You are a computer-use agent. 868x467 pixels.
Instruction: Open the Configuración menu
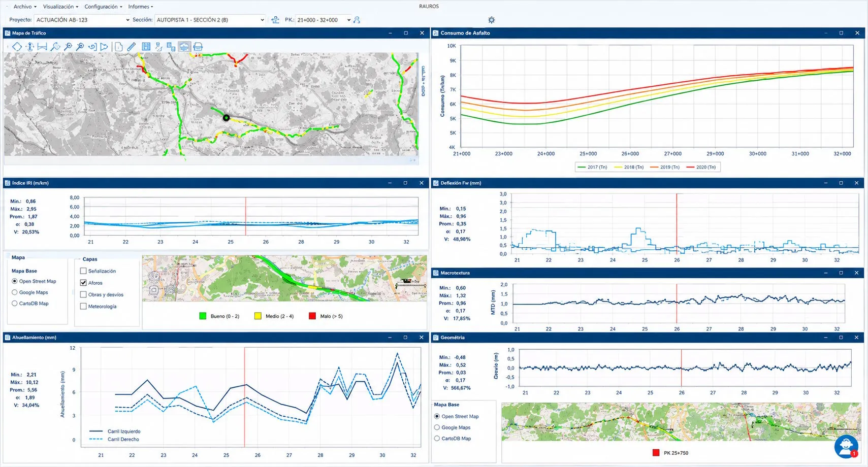coord(103,7)
